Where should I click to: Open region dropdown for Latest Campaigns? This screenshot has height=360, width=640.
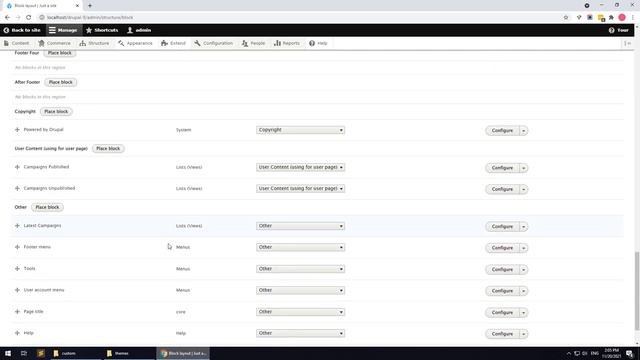pyautogui.click(x=300, y=226)
